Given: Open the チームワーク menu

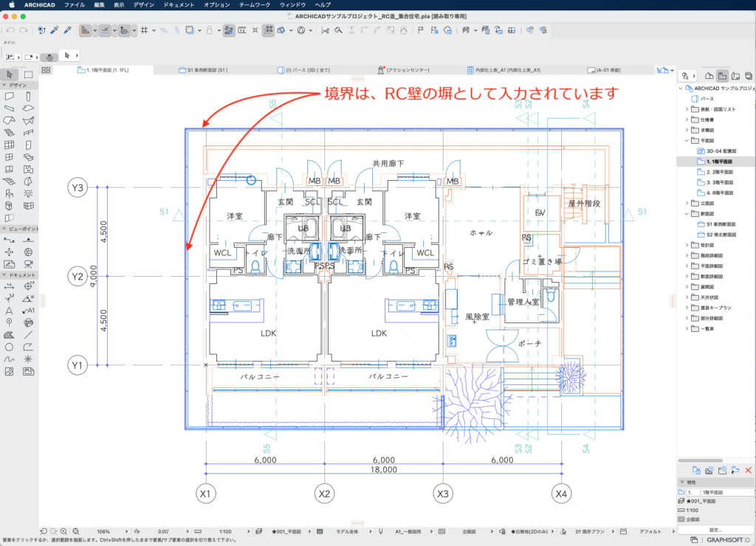Looking at the screenshot, I should tap(255, 5).
